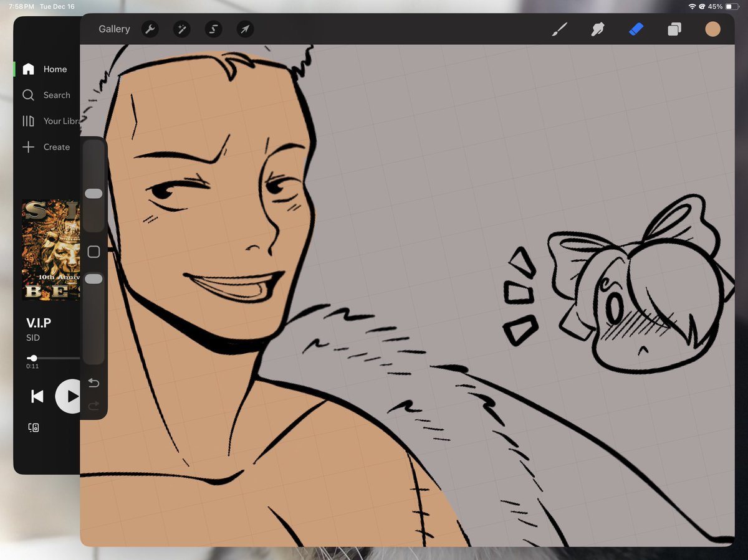Click the Spotify library shelves icon
748x560 pixels.
point(28,121)
